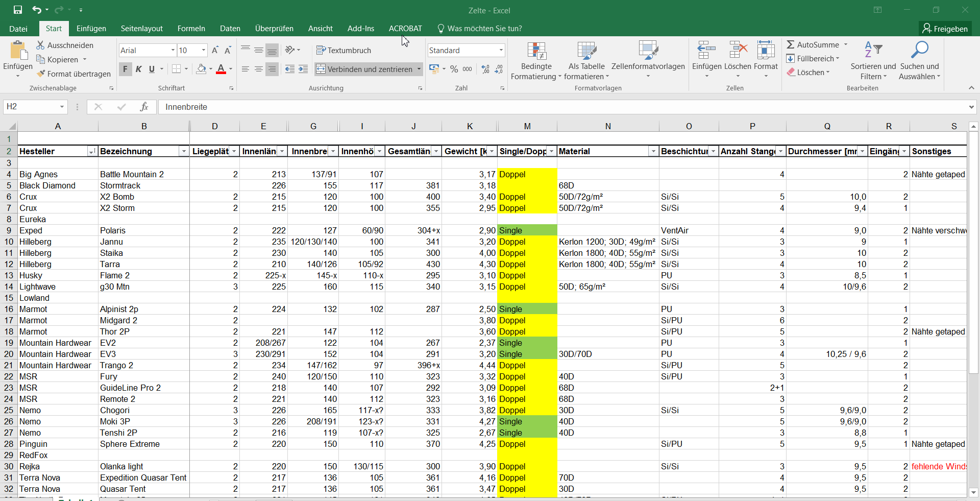
Task: Click add decimal place icon
Action: tap(485, 69)
